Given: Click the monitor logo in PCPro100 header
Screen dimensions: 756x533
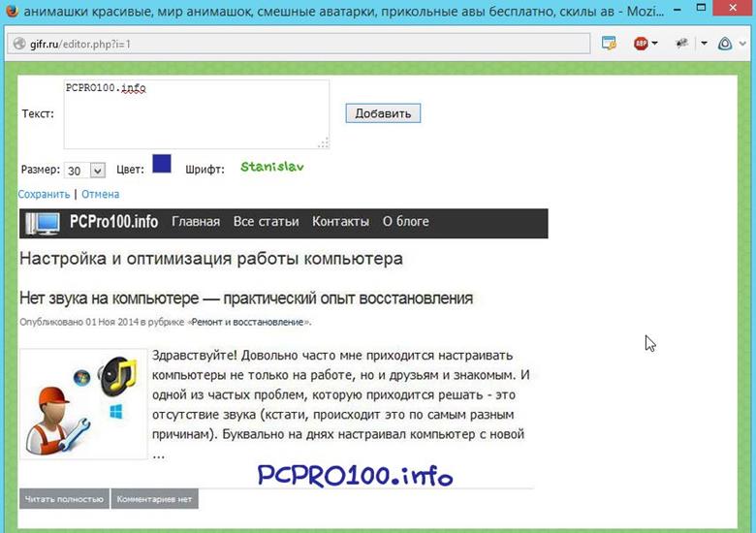Looking at the screenshot, I should coord(43,223).
